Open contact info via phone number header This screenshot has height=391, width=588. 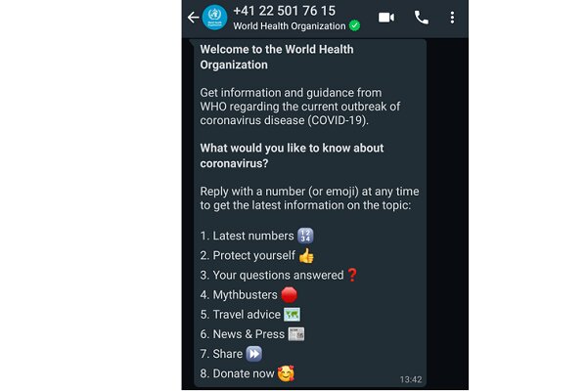pos(284,11)
